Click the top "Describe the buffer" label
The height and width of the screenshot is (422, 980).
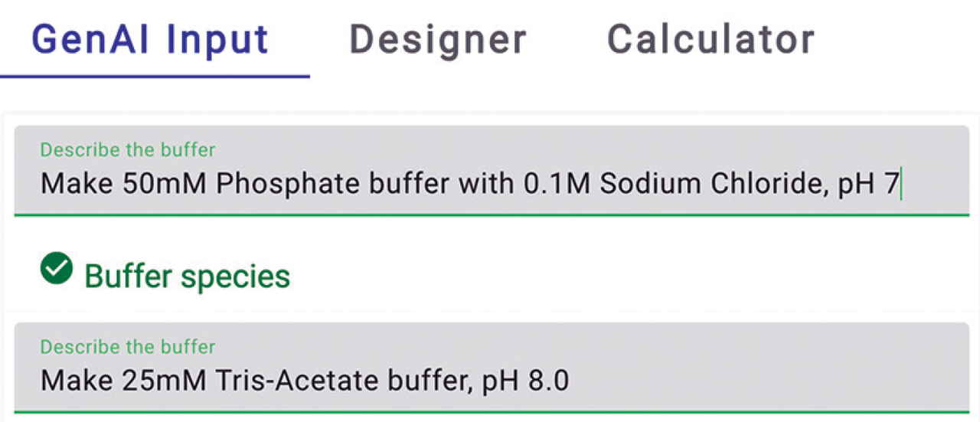pyautogui.click(x=128, y=149)
